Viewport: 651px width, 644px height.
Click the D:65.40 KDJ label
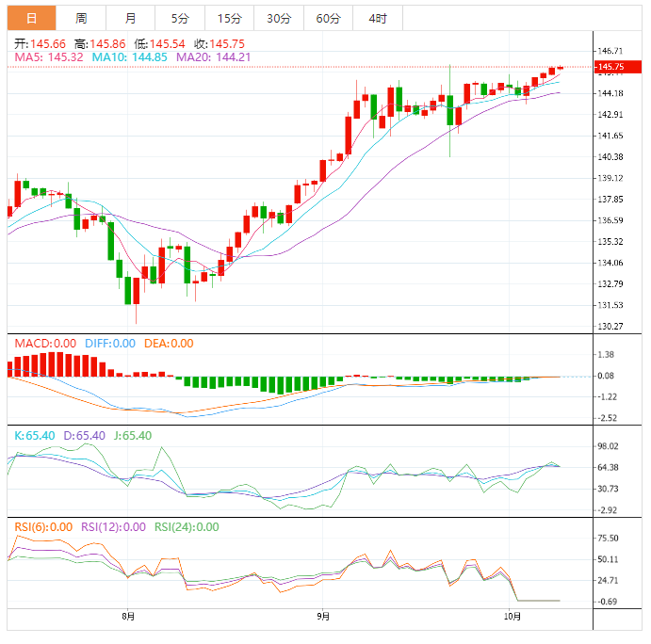(x=84, y=436)
